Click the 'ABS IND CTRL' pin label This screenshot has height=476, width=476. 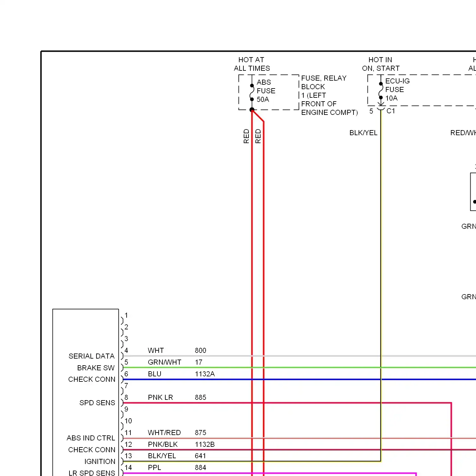click(91, 438)
